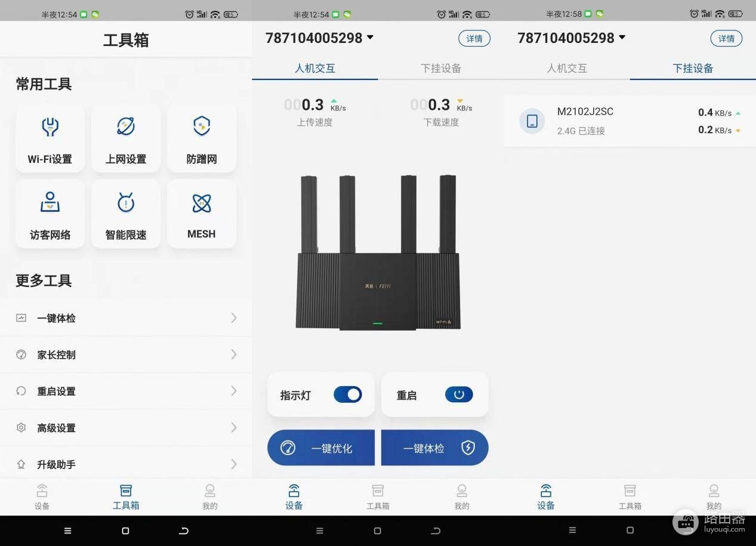756x546 pixels.
Task: Click the 0.4 KB/s device upload speed
Action: (720, 113)
